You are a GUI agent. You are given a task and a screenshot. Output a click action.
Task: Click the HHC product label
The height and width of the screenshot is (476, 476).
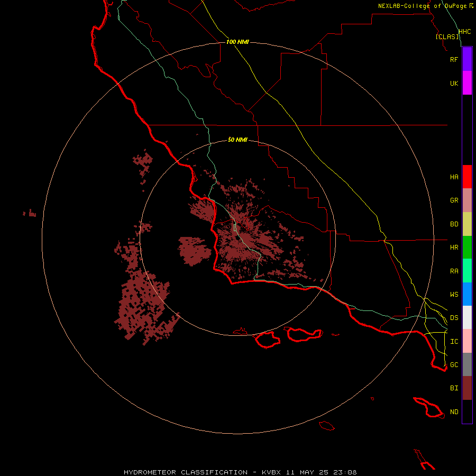point(464,32)
